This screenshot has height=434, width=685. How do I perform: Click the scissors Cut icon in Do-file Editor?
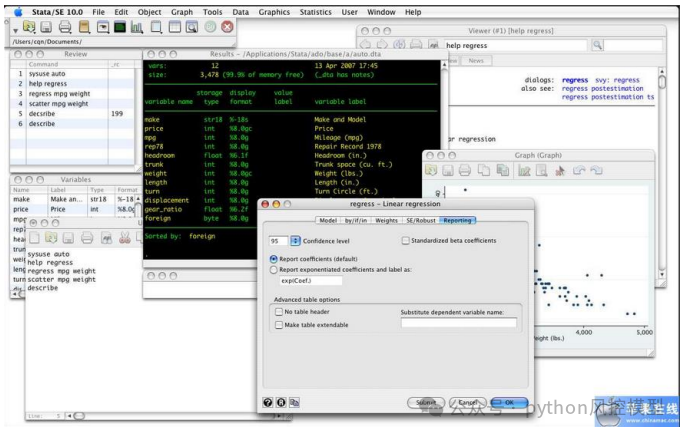(x=125, y=238)
